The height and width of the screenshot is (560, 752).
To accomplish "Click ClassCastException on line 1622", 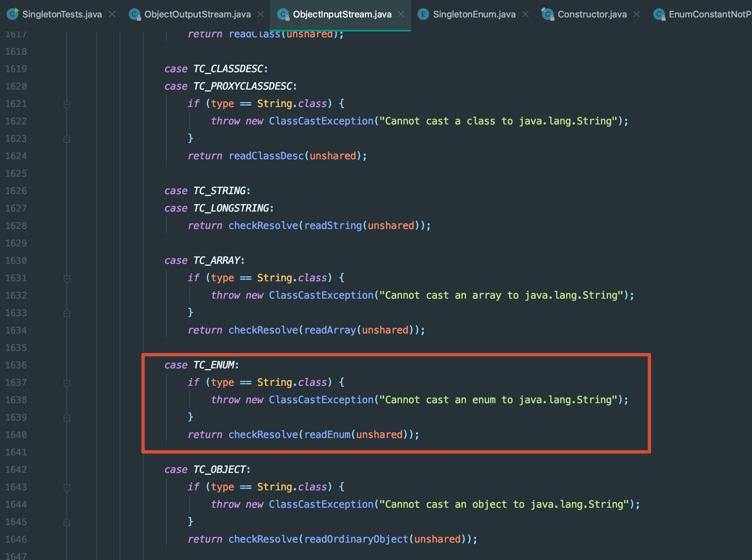I will click(x=321, y=121).
